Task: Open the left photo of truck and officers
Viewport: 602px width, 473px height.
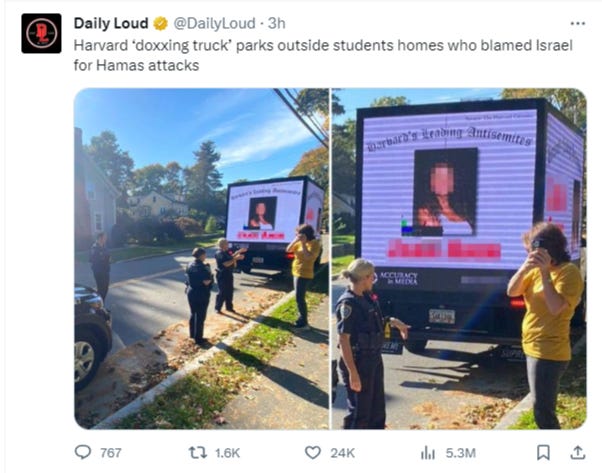Action: pyautogui.click(x=202, y=258)
